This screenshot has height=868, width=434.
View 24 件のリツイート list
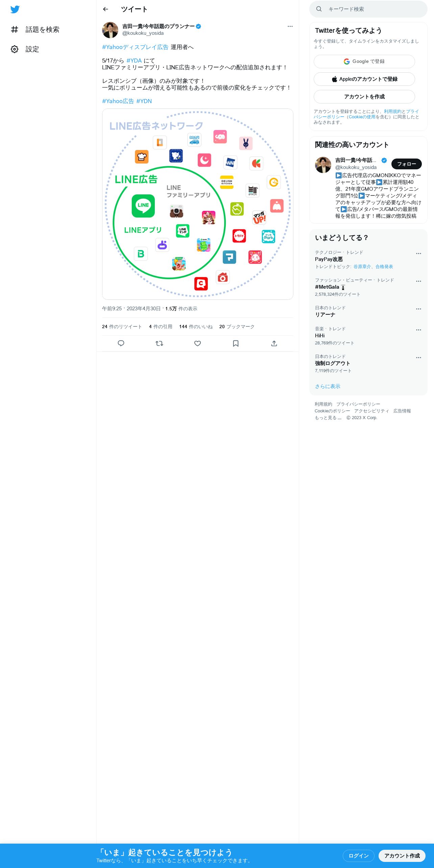[122, 327]
